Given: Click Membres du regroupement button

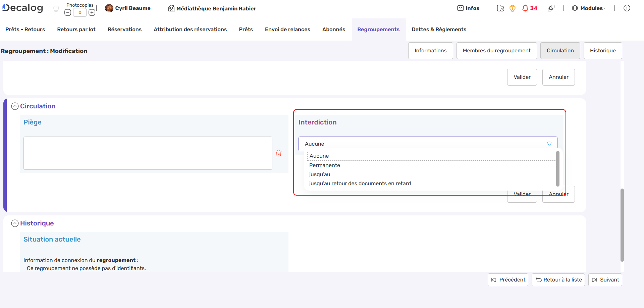Looking at the screenshot, I should [x=496, y=51].
